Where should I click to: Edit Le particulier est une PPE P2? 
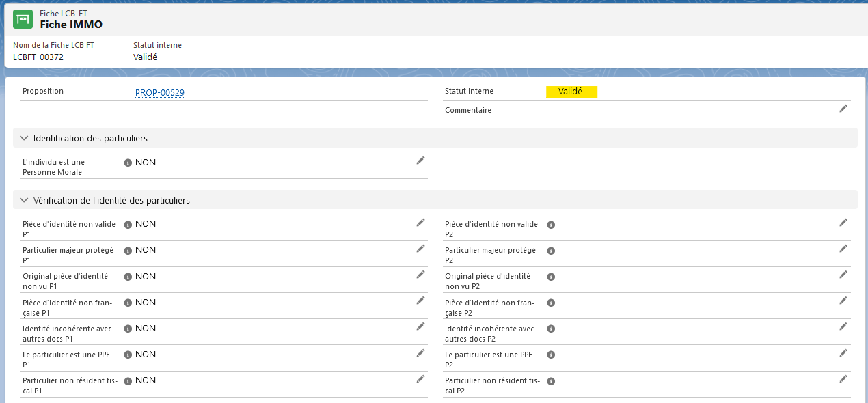tap(843, 352)
